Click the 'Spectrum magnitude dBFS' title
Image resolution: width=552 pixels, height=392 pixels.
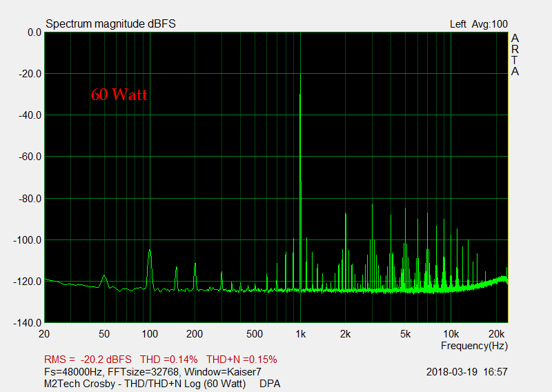[x=110, y=24]
